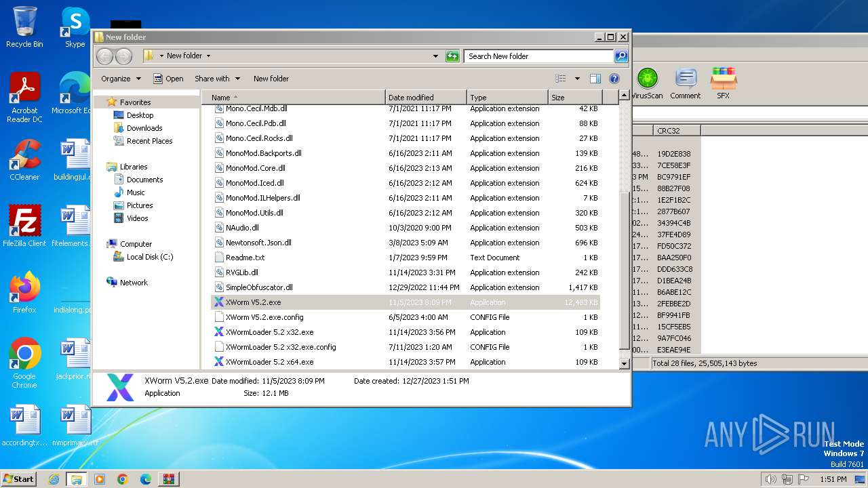
Task: Click the Comment icon in WinRAR window
Action: click(x=686, y=84)
